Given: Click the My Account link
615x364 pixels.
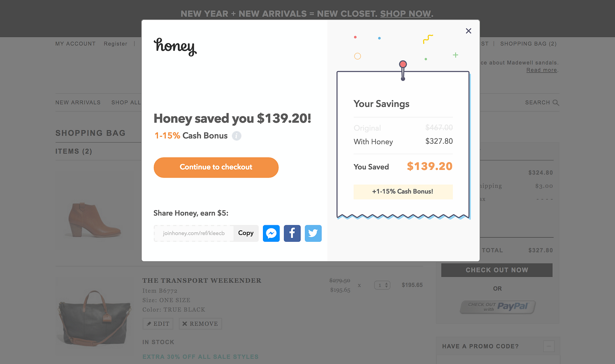Looking at the screenshot, I should pyautogui.click(x=75, y=44).
